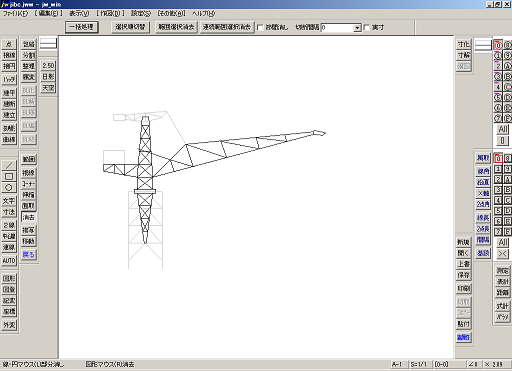Toggle the 節間消し checkbox
The width and height of the screenshot is (512, 371).
(x=260, y=28)
